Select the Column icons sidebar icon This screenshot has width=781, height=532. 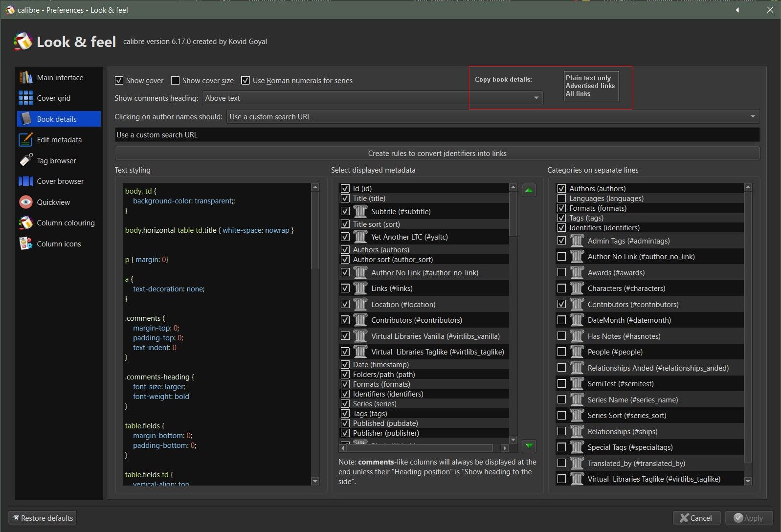point(26,244)
